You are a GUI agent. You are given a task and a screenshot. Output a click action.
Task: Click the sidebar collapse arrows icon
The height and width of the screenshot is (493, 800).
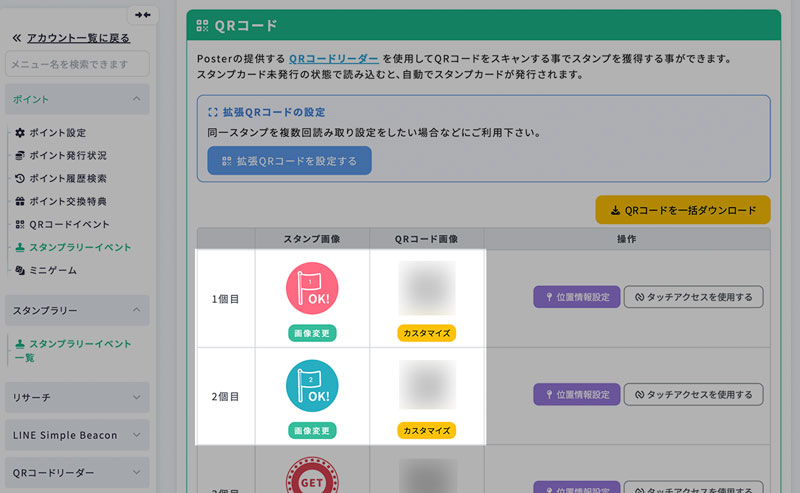click(143, 15)
